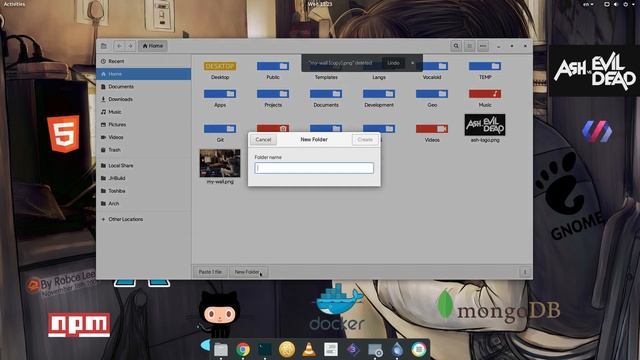
Task: Select the Git folder icon
Action: coord(220,129)
